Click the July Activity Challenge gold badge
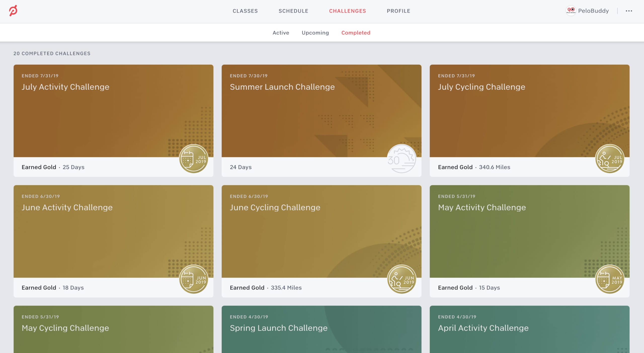644x353 pixels. point(193,159)
